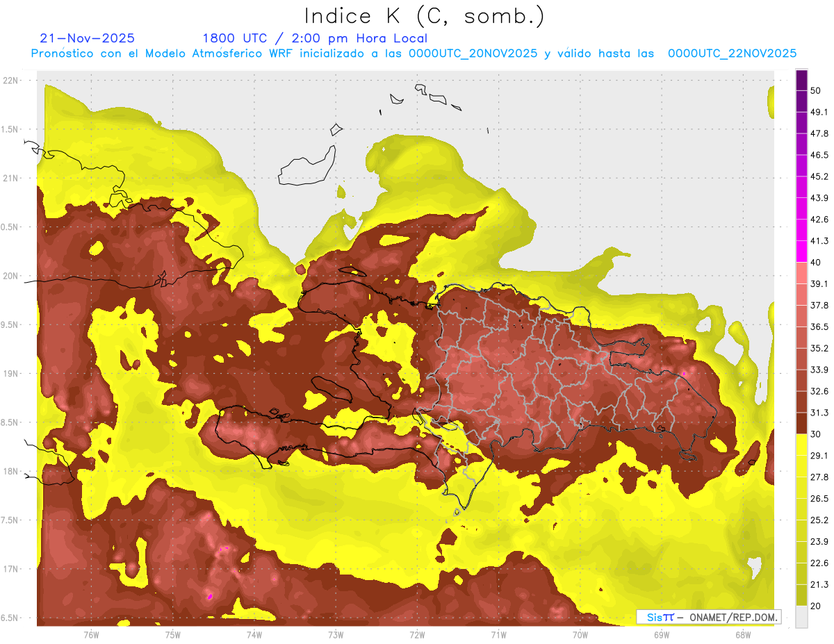Screen dimensions: 834x644
Task: Click the "1800 UTC / 2:00 pm Hora Local" time label
Action: (315, 38)
